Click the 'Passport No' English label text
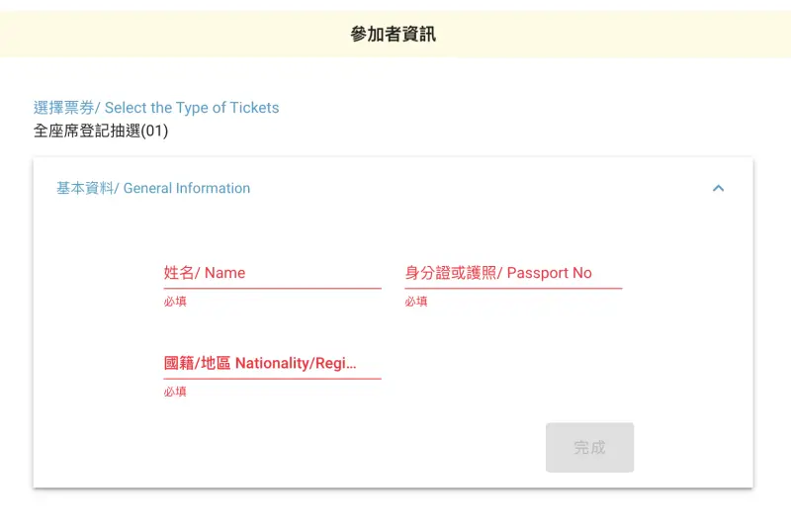 [x=550, y=273]
